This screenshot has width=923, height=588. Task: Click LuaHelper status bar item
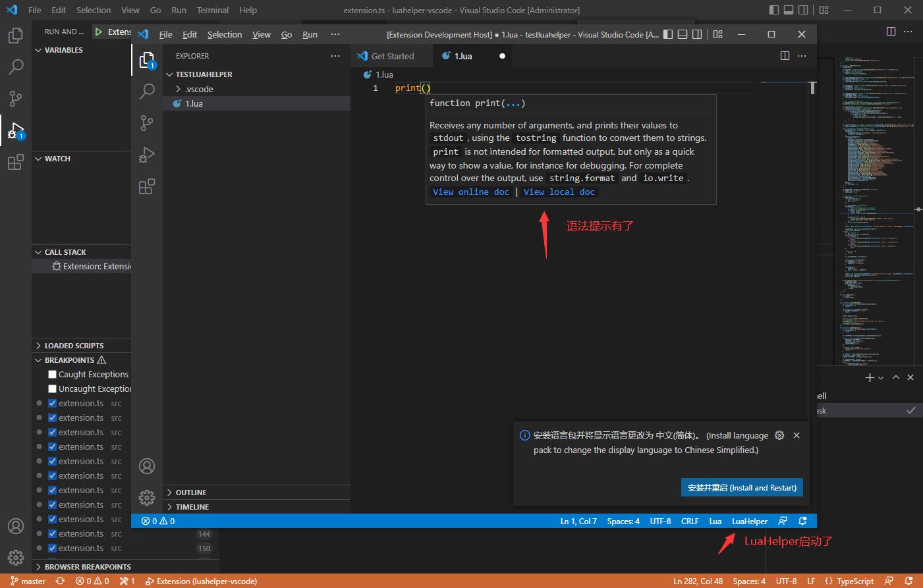750,521
